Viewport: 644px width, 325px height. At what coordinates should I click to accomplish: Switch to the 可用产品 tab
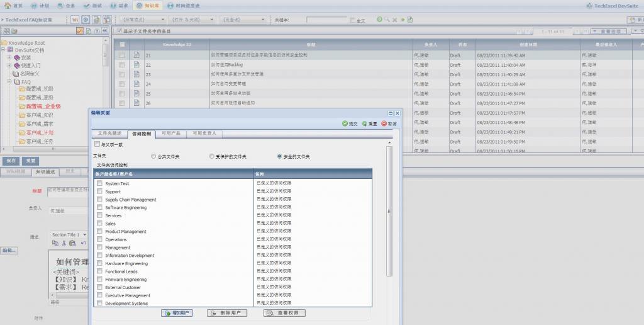point(171,134)
